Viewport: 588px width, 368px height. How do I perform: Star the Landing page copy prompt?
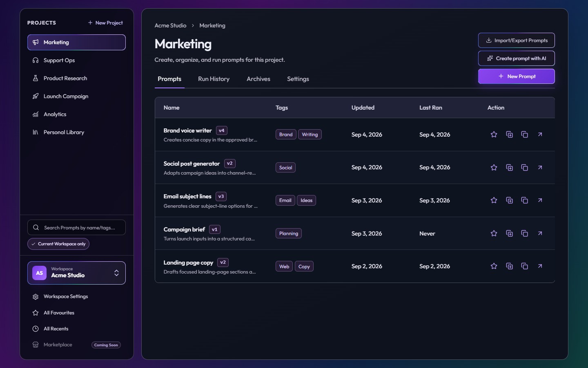point(494,266)
